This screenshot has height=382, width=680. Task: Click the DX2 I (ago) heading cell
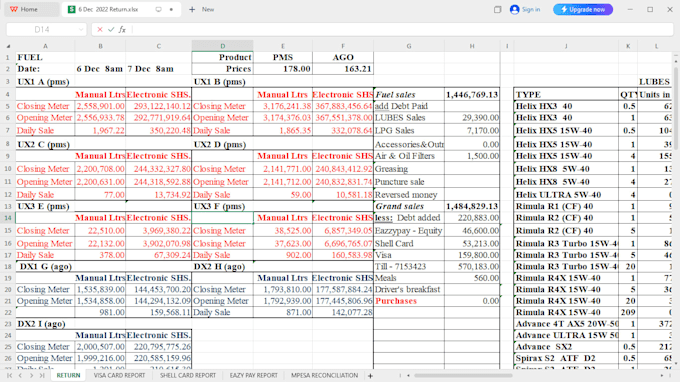point(45,324)
